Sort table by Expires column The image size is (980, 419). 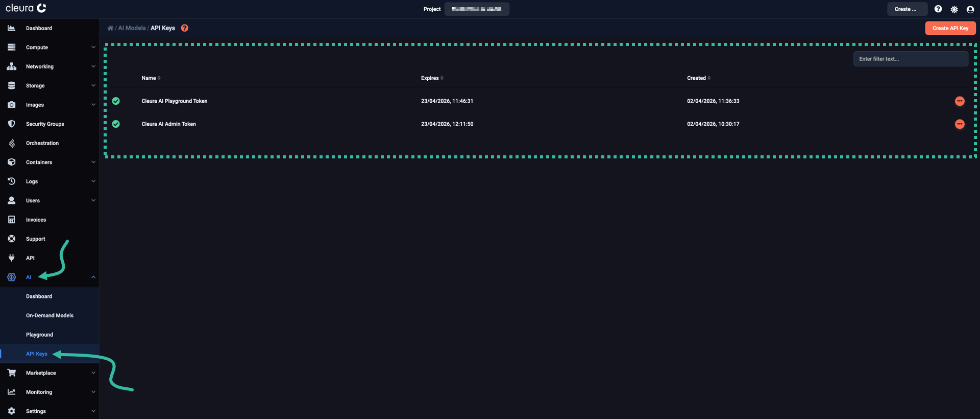[432, 78]
